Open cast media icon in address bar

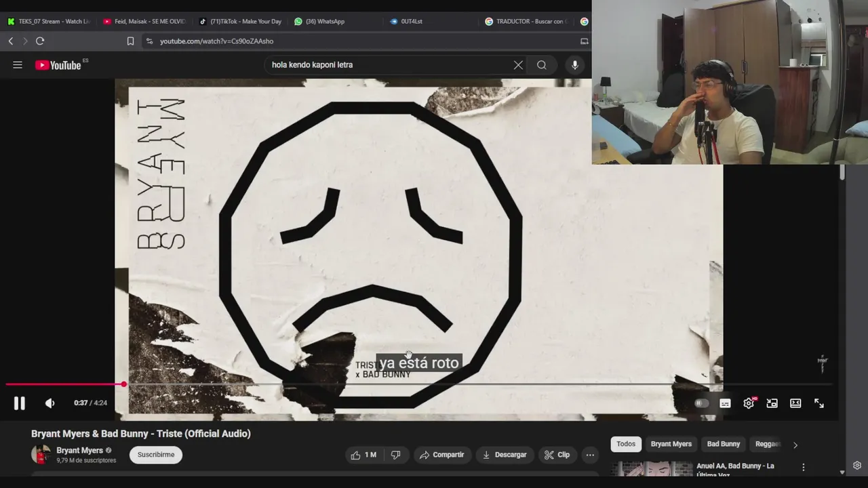(x=584, y=41)
